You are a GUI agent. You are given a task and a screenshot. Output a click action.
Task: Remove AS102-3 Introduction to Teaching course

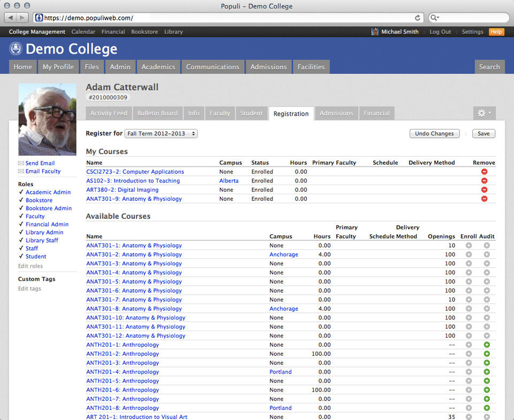pos(484,180)
